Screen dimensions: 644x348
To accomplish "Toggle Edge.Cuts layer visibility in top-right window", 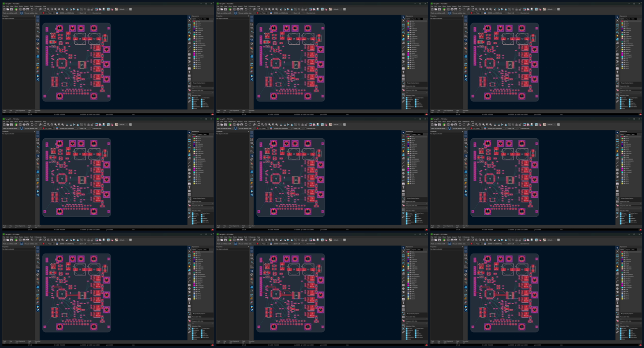I will (x=624, y=51).
